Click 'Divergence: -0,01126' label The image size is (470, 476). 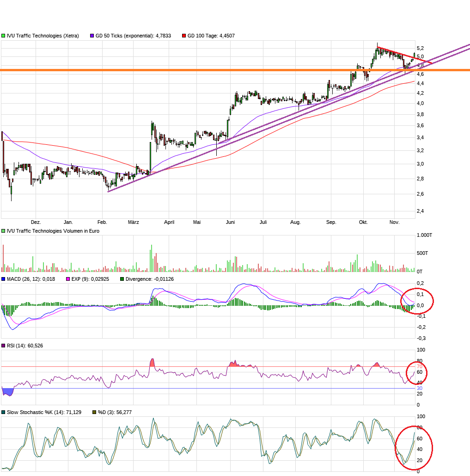[x=149, y=279]
